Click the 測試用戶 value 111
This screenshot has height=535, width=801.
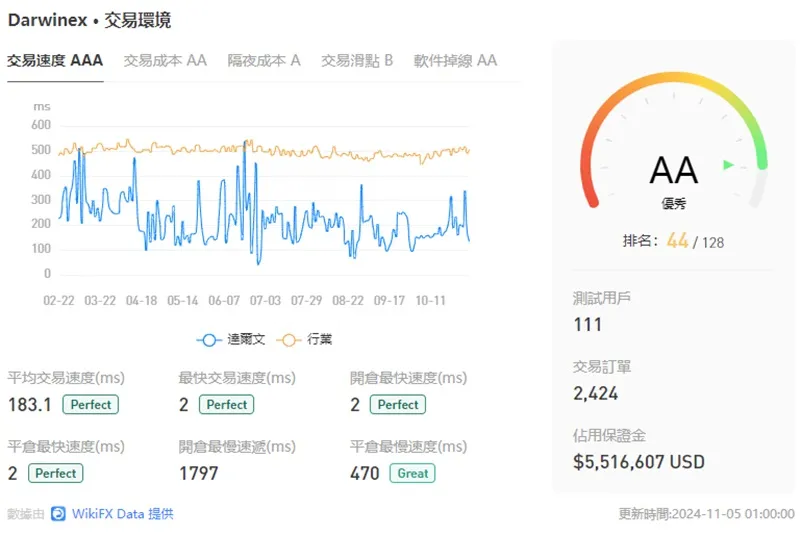point(587,324)
